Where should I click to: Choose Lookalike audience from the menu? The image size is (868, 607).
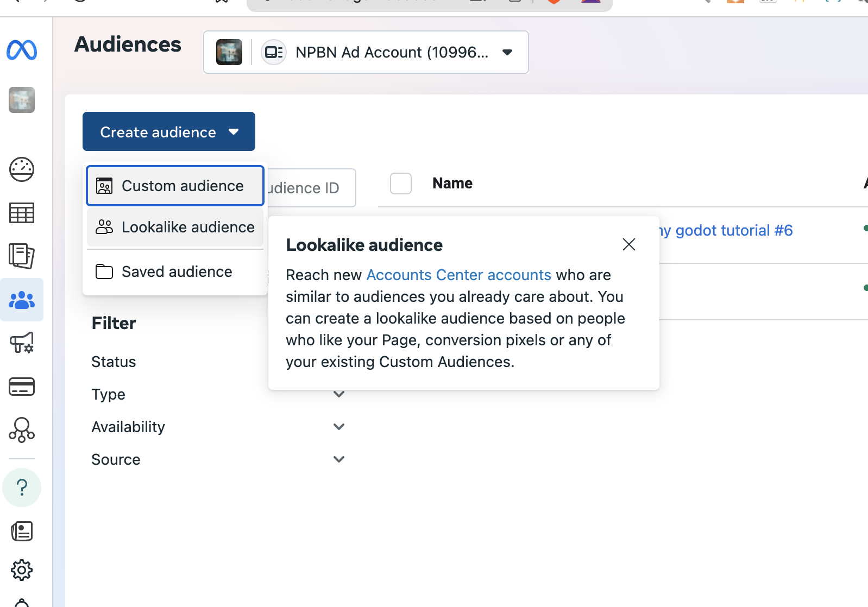click(175, 227)
